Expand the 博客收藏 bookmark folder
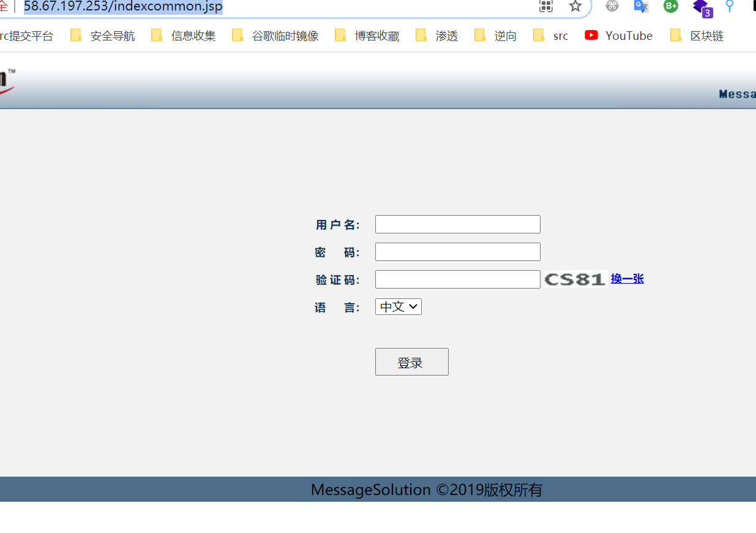Screen dimensions: 756x533 click(367, 36)
